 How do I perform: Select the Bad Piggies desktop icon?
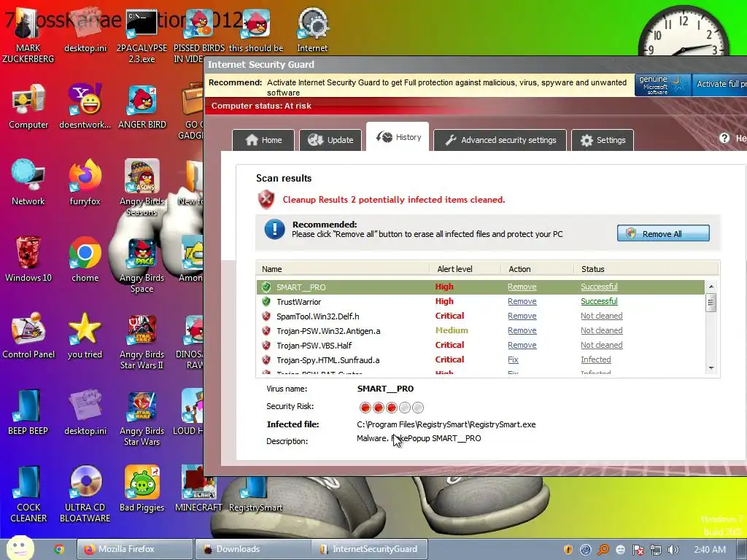tap(142, 489)
